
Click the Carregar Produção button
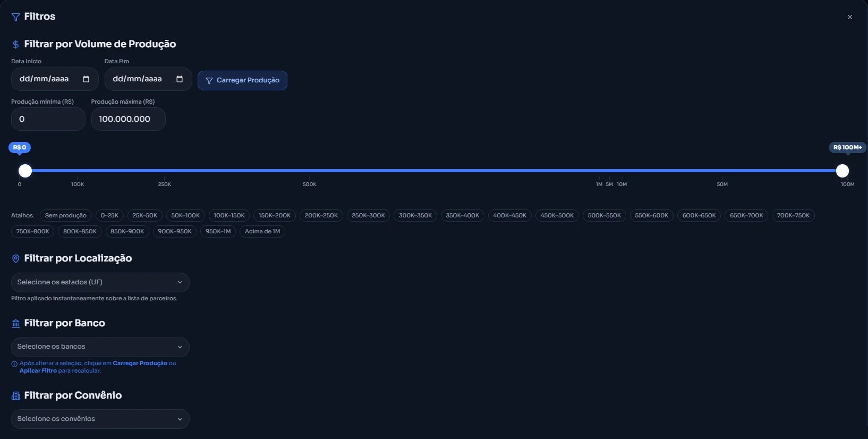point(242,80)
